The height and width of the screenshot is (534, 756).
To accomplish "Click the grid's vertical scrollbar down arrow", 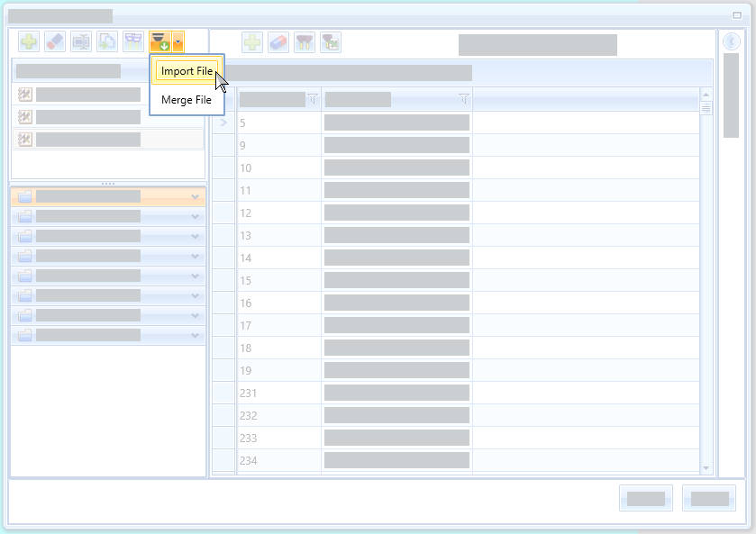I will [x=706, y=468].
